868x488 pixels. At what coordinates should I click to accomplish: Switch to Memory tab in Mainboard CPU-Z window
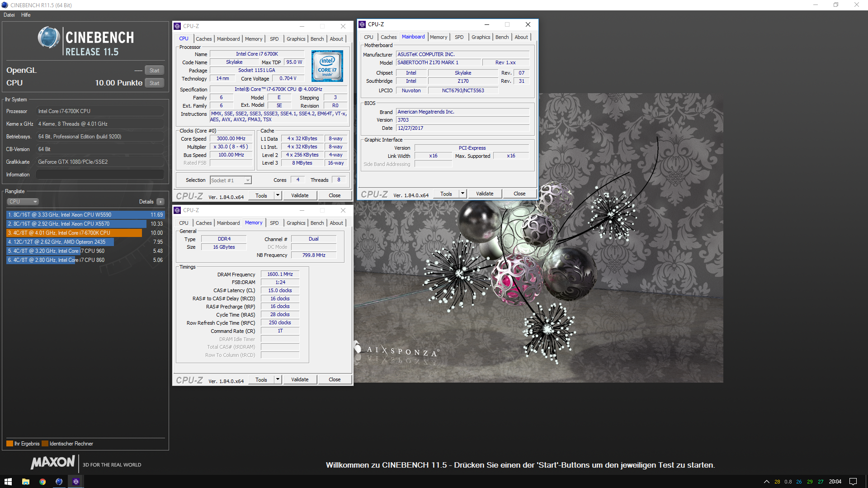[x=439, y=37]
